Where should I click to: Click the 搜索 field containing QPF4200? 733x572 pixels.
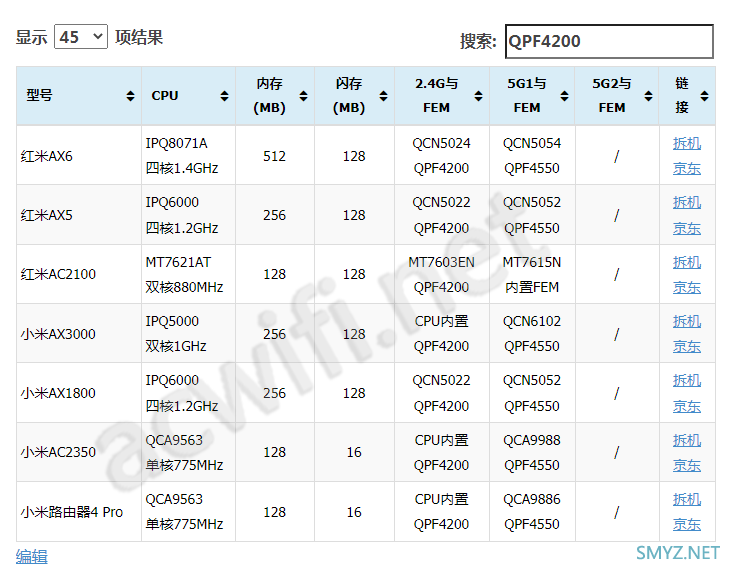click(x=609, y=42)
